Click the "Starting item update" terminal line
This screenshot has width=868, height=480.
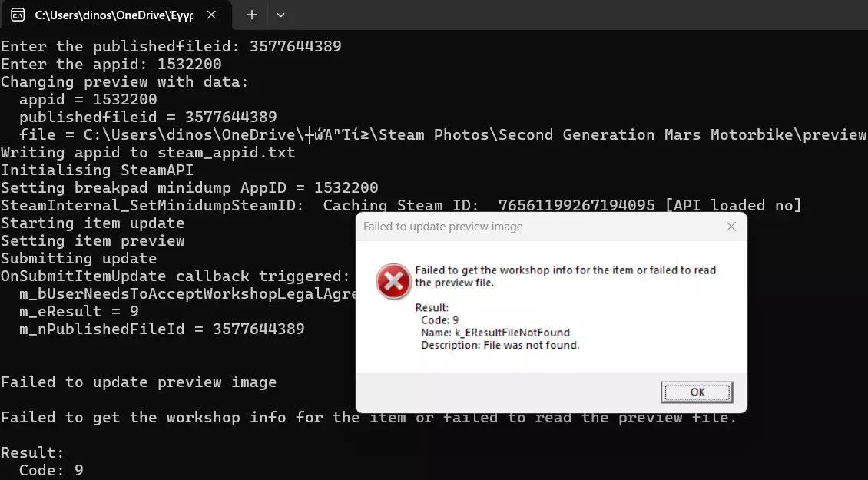pos(92,223)
